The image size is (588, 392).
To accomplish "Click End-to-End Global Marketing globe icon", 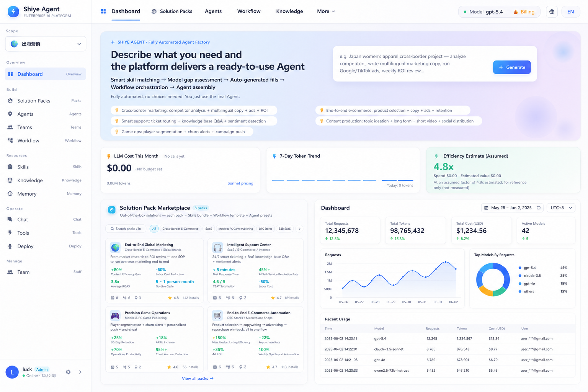I will (115, 247).
